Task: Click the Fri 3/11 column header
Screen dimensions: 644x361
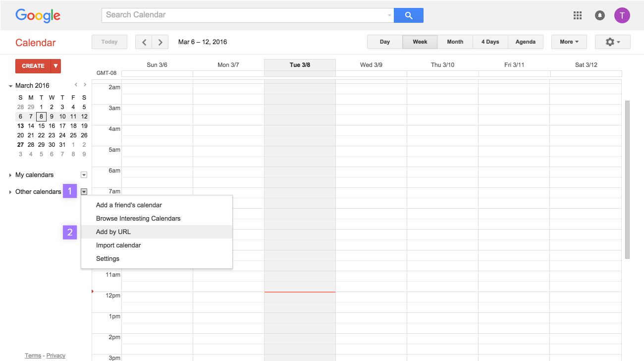Action: 514,65
